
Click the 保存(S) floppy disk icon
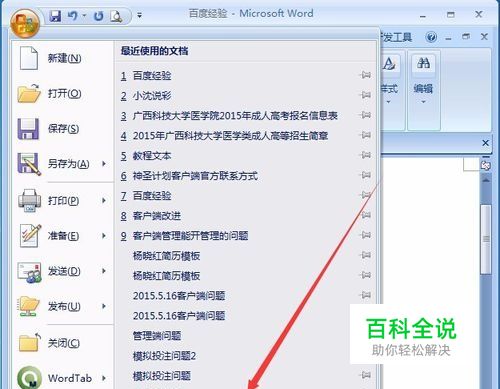pyautogui.click(x=28, y=129)
